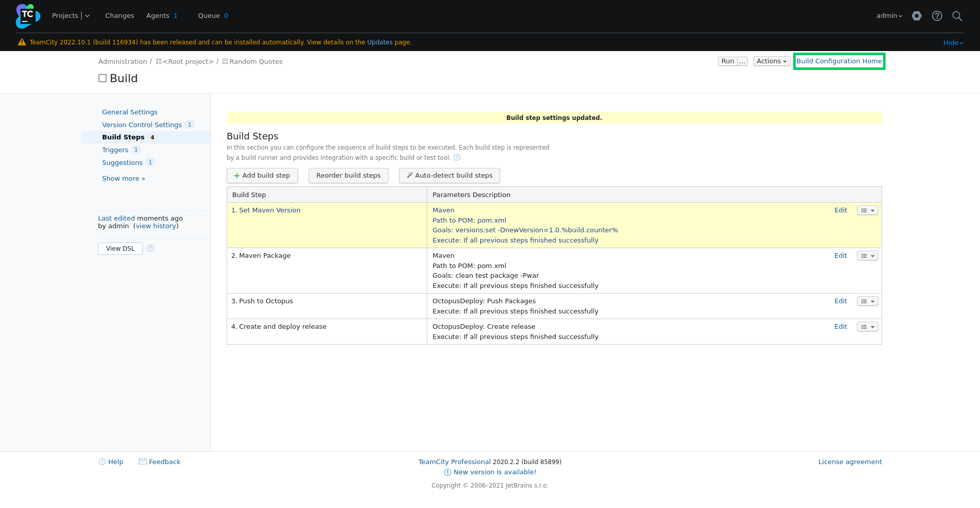Click '4. Create and deploy release' step name

click(x=279, y=327)
